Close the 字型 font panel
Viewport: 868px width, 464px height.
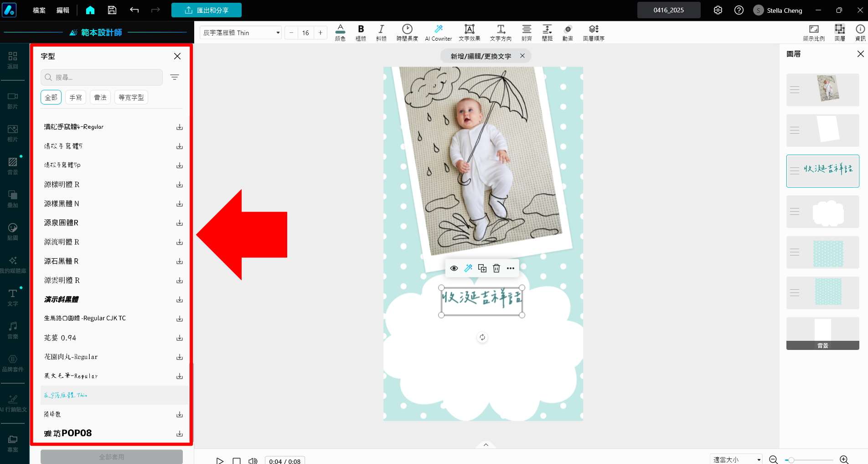pyautogui.click(x=177, y=56)
